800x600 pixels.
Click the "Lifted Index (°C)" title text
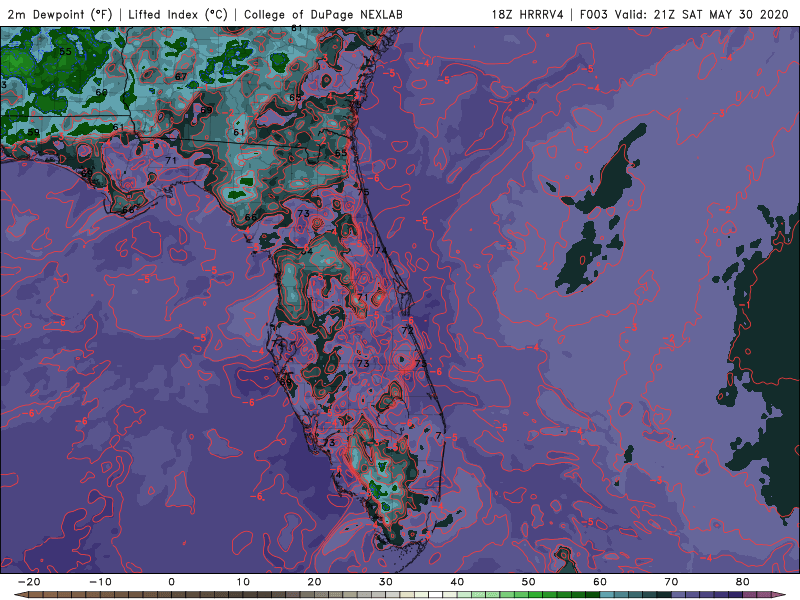pyautogui.click(x=178, y=14)
